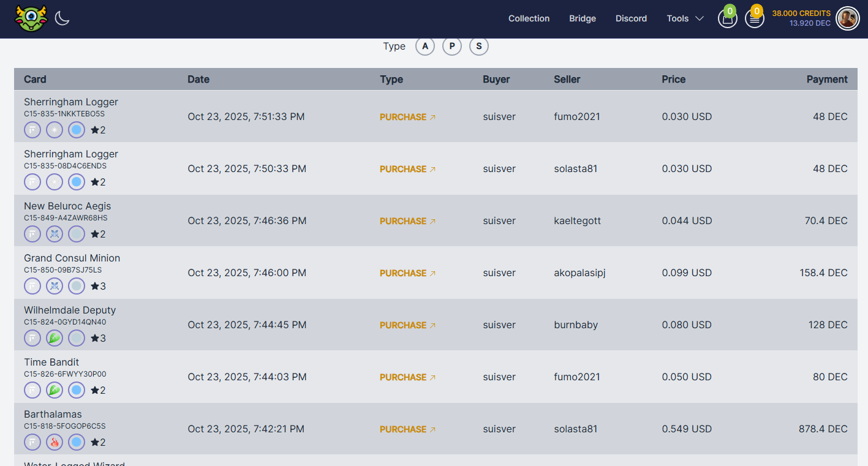868x466 pixels.
Task: Click the green monster site logo
Action: click(x=31, y=19)
